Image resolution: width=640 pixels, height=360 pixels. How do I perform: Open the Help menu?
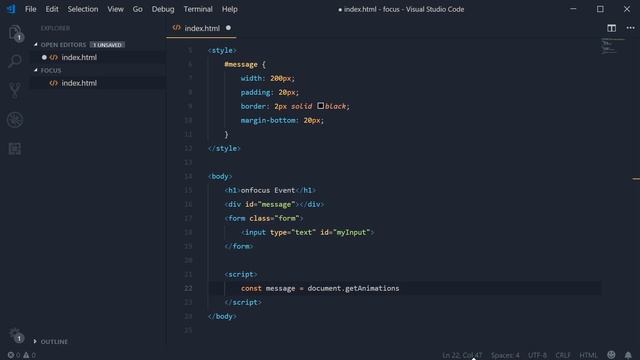click(x=230, y=9)
